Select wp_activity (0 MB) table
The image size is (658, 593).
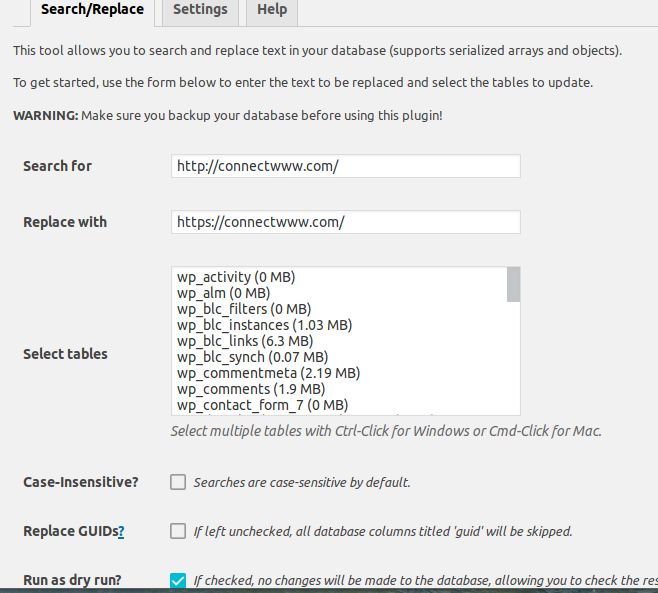(339, 277)
